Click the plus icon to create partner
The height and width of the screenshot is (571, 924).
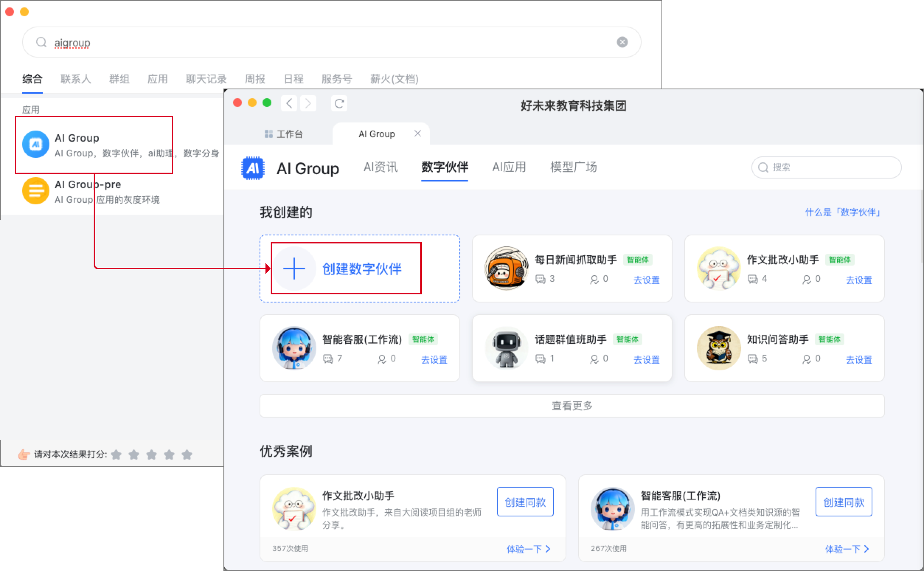coord(293,269)
